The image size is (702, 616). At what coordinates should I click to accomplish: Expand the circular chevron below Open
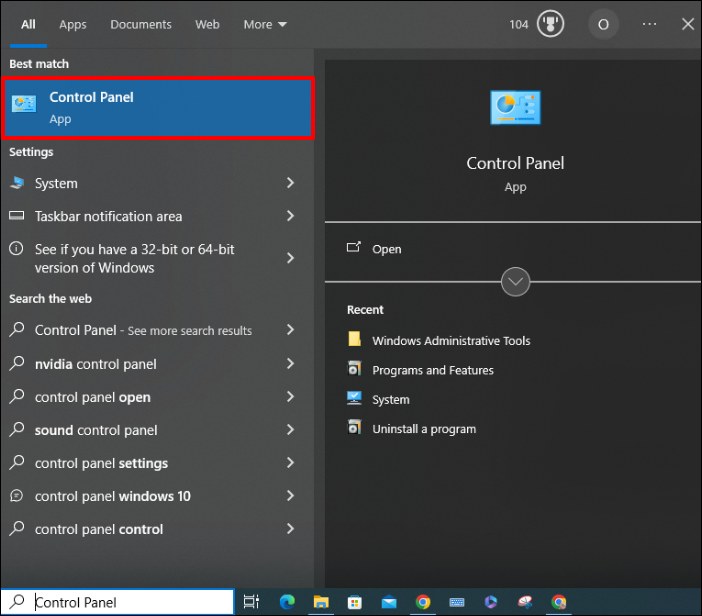[515, 282]
